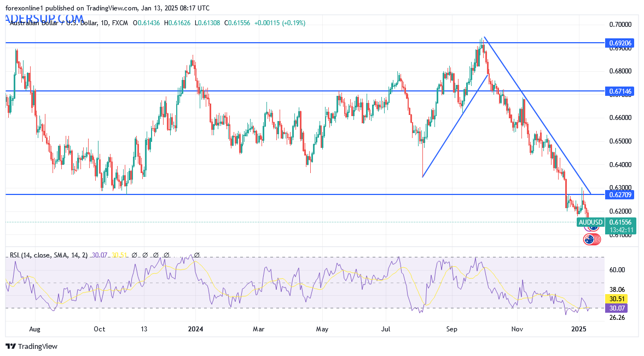
Task: Click the TradingView logo at bottom left
Action: pos(31,346)
